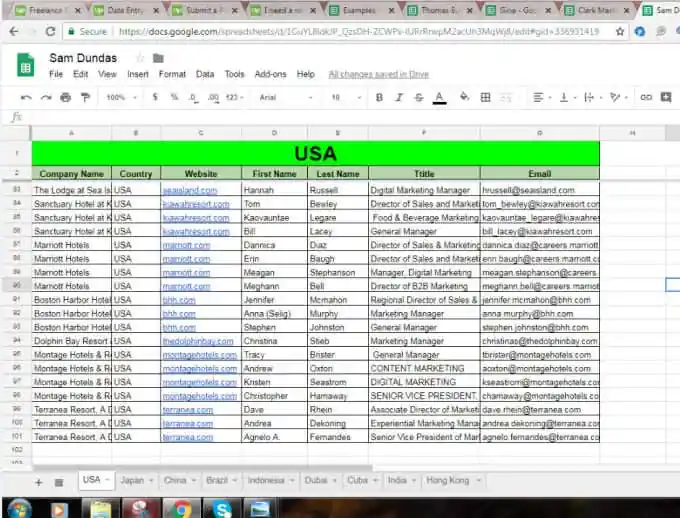Open the Arial font dropdown
This screenshot has width=680, height=518.
tap(286, 98)
